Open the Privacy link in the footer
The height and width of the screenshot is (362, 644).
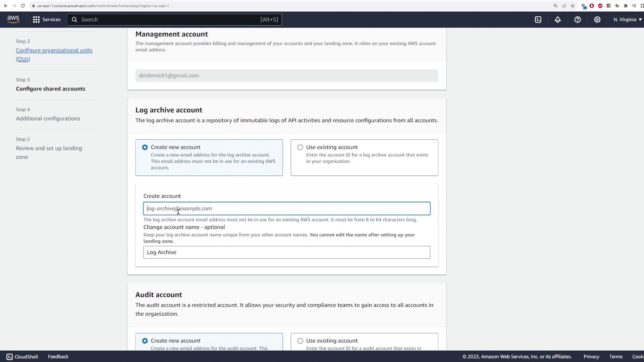tap(591, 357)
